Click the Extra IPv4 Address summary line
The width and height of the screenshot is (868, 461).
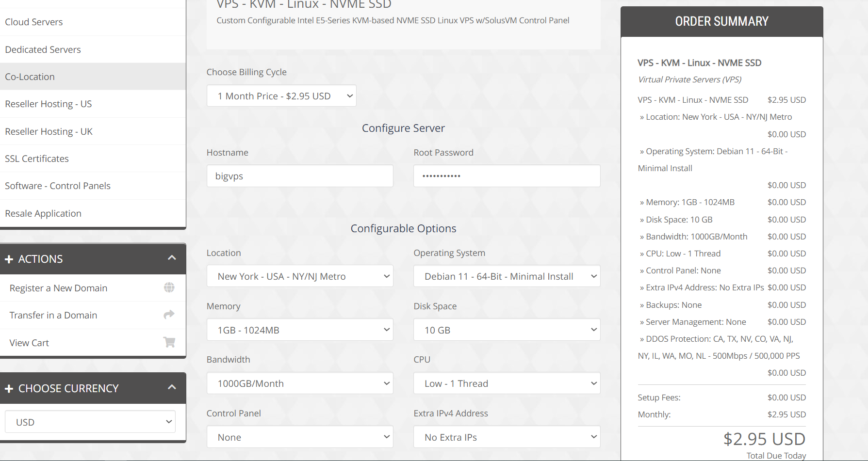tap(721, 287)
